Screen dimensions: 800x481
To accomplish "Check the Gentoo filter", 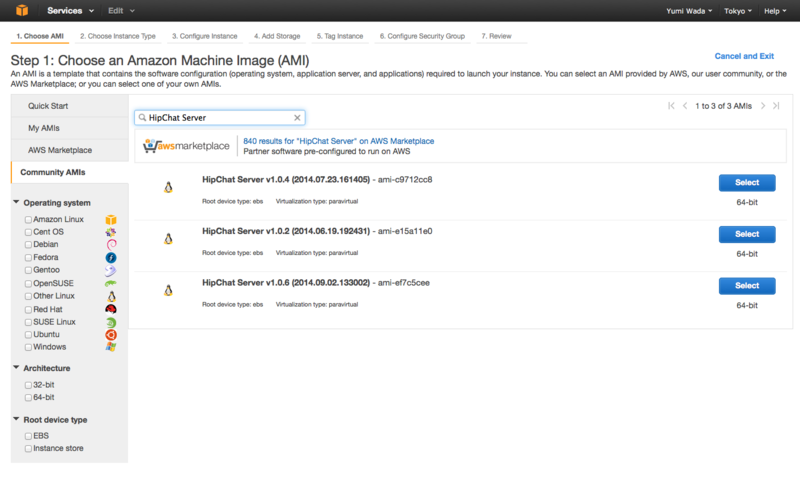I will 28,270.
